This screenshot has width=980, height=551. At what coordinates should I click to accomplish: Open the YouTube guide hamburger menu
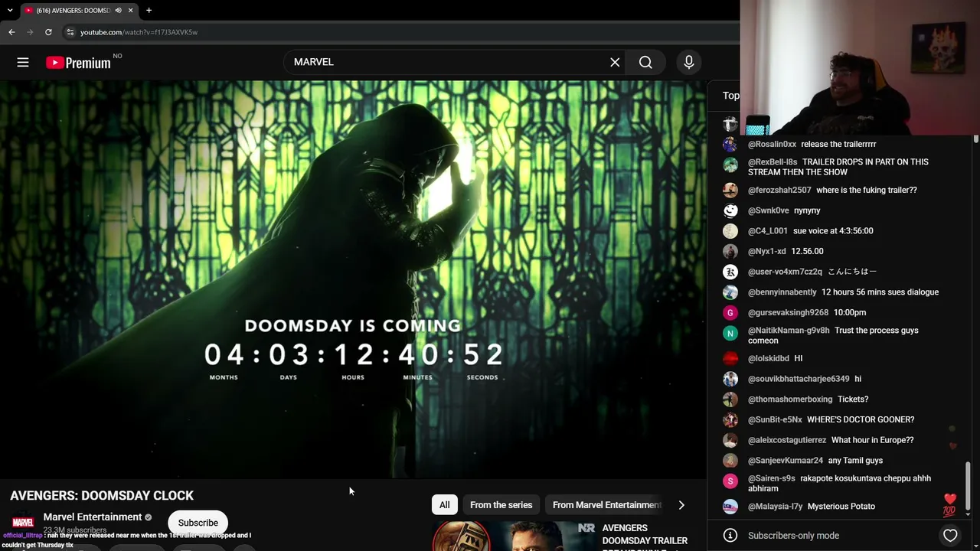pos(23,63)
